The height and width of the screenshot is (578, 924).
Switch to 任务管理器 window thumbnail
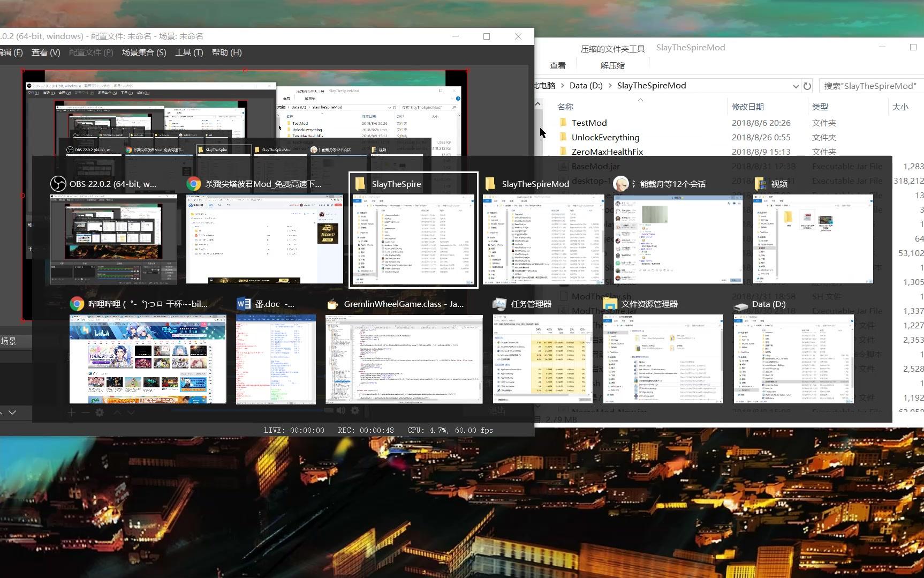[542, 359]
